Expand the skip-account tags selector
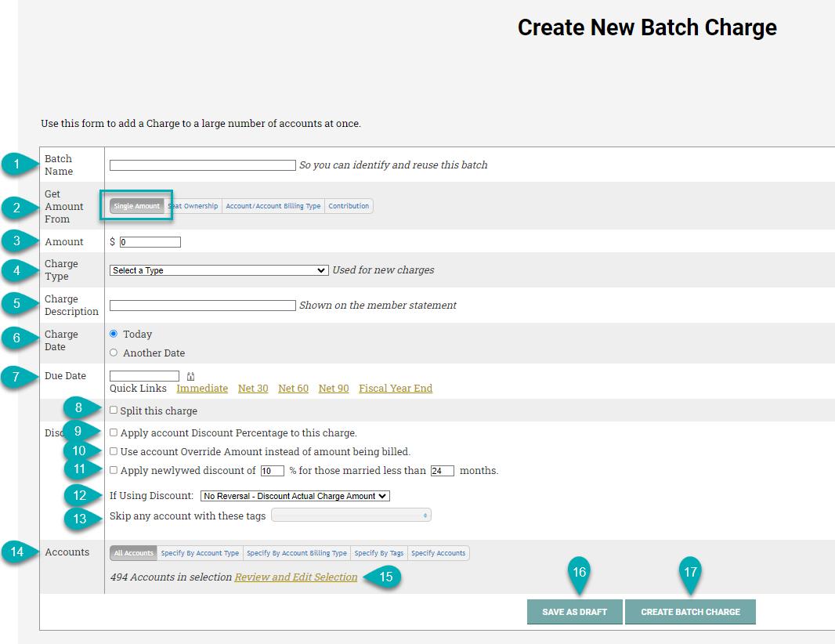 tap(350, 515)
